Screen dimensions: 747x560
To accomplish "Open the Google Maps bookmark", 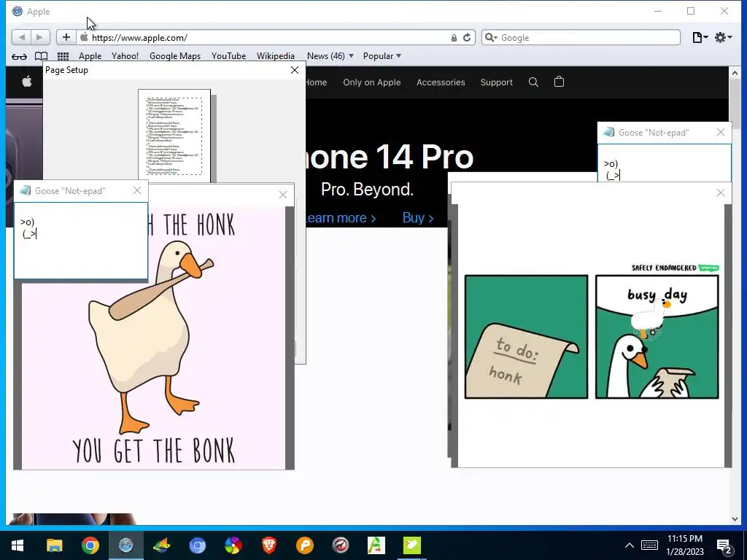I will (x=175, y=56).
